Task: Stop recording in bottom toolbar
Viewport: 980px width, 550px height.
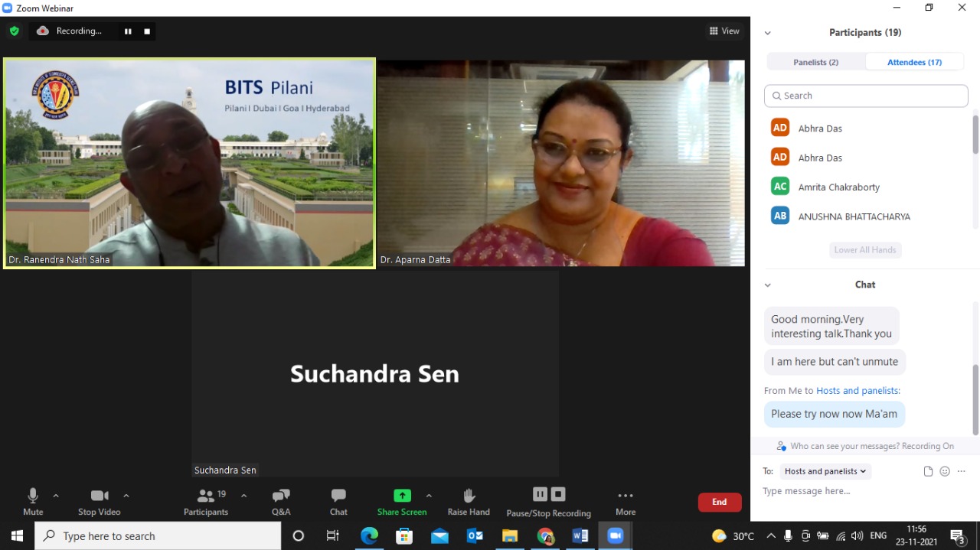Action: (x=558, y=494)
